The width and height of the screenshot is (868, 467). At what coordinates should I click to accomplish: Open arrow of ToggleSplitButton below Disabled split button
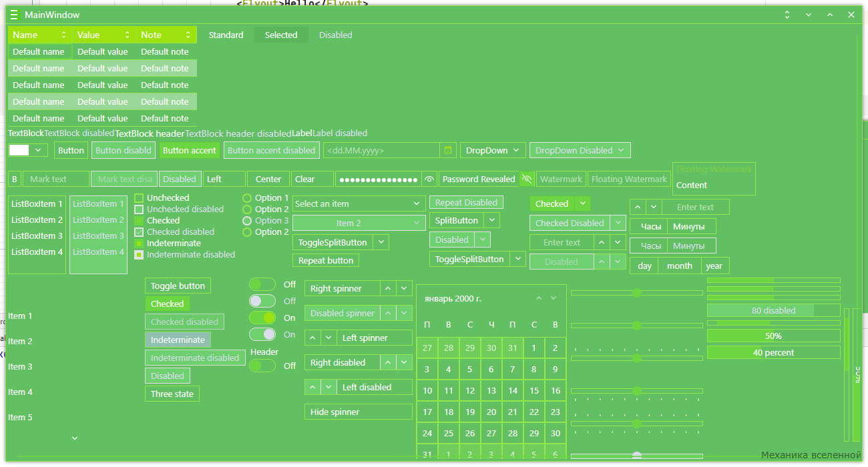click(x=517, y=259)
